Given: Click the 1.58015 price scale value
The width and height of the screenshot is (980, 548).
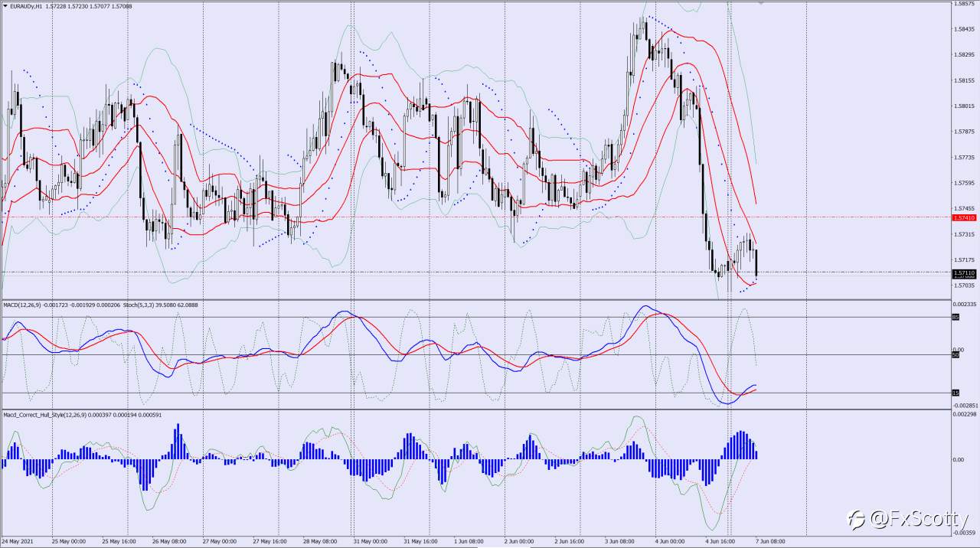Looking at the screenshot, I should click(x=964, y=106).
